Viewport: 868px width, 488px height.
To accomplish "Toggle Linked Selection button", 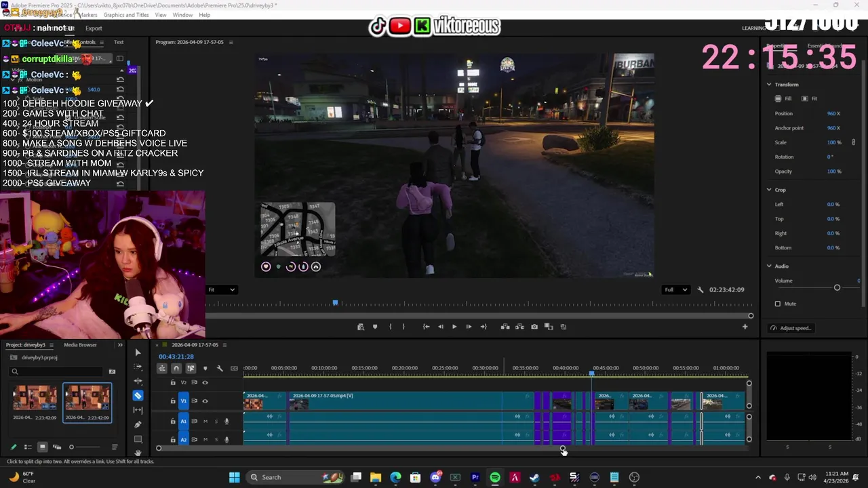I will pyautogui.click(x=191, y=368).
